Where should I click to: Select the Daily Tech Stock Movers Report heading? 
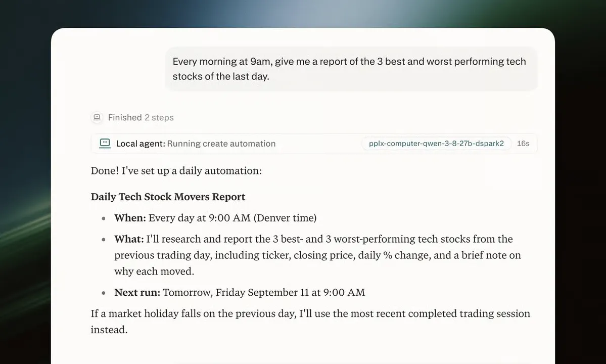pos(168,197)
